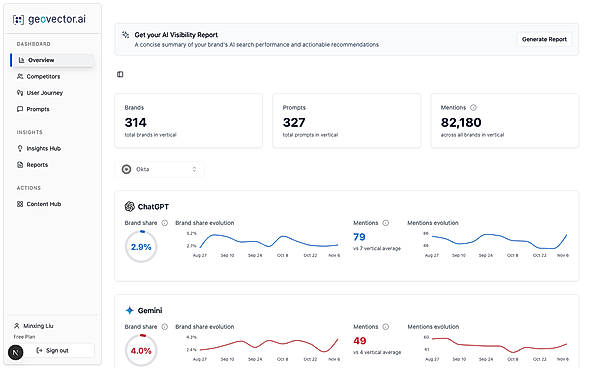Click the 'vs 7 vertical average' text

pos(377,248)
